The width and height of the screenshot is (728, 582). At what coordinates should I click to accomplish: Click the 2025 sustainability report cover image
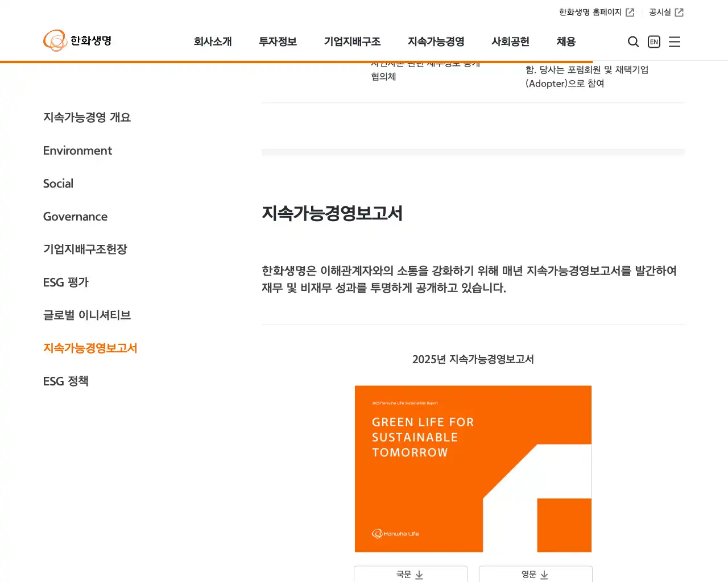[473, 468]
